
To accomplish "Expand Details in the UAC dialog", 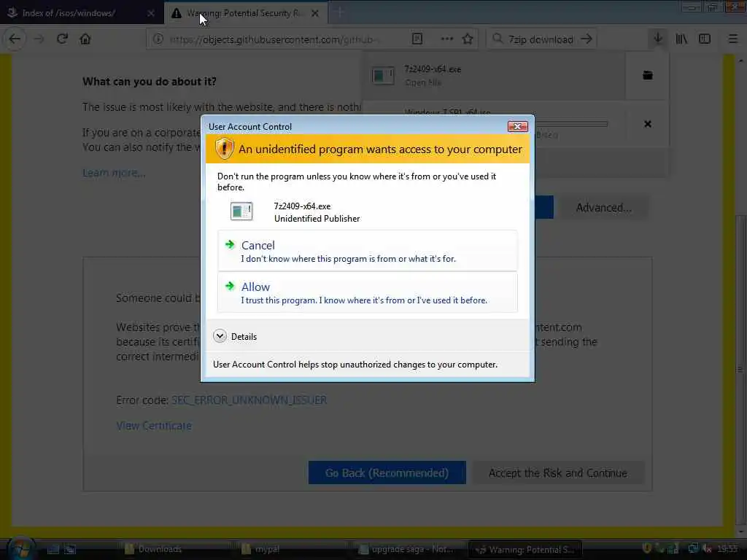I will (236, 336).
